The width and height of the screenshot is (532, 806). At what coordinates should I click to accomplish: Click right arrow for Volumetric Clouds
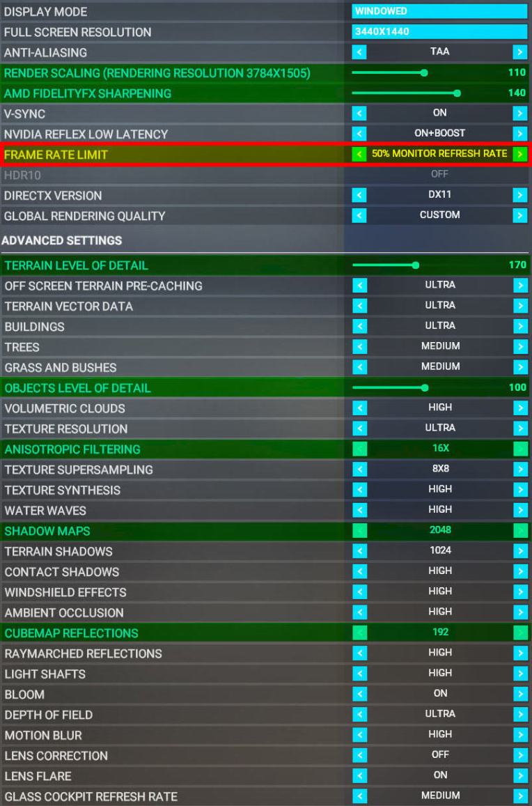coord(519,408)
